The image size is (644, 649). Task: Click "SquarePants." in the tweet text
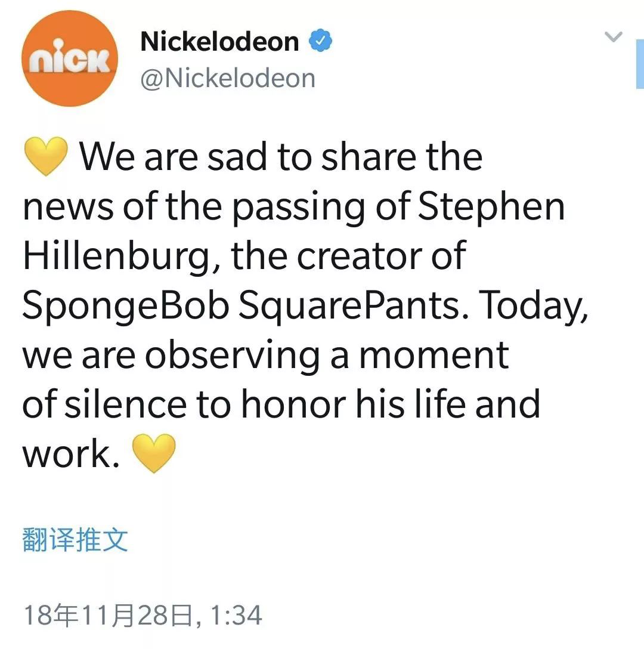354,306
